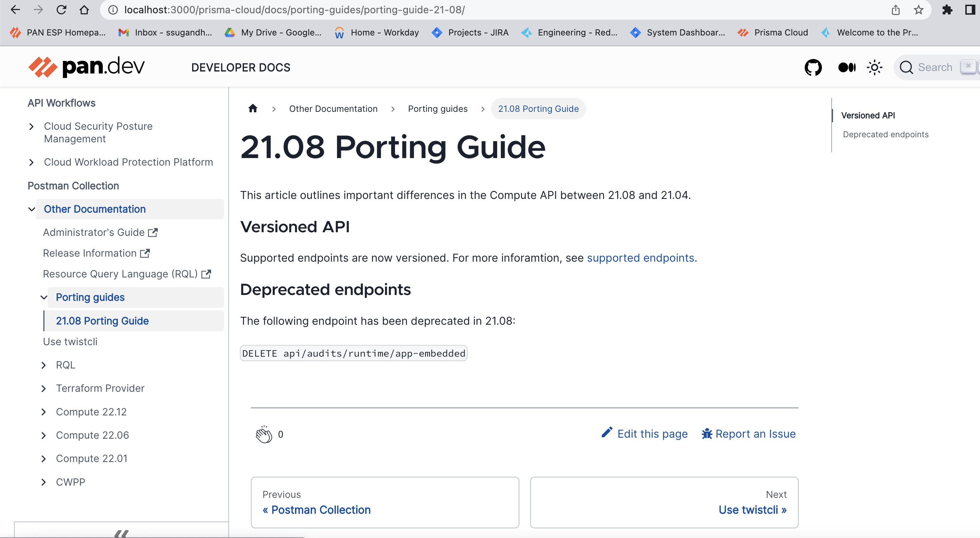Open the GitHub repository icon
Viewport: 980px width, 538px height.
pyautogui.click(x=813, y=67)
